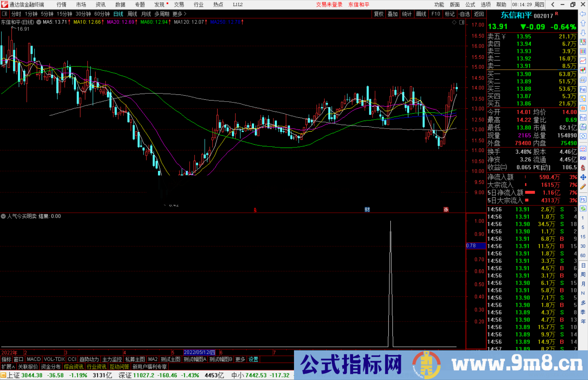Remove stock from watchlist via -自选
This screenshot has width=588, height=380.
click(x=464, y=14)
